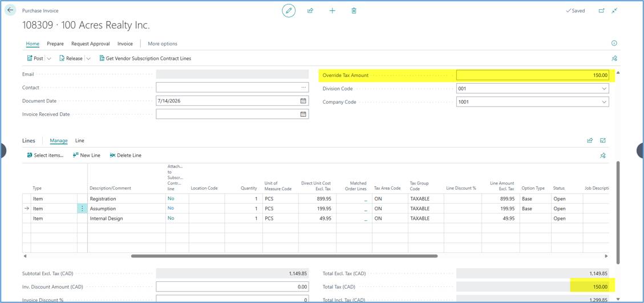Open the Company Code dropdown
644x303 pixels.
pos(604,102)
